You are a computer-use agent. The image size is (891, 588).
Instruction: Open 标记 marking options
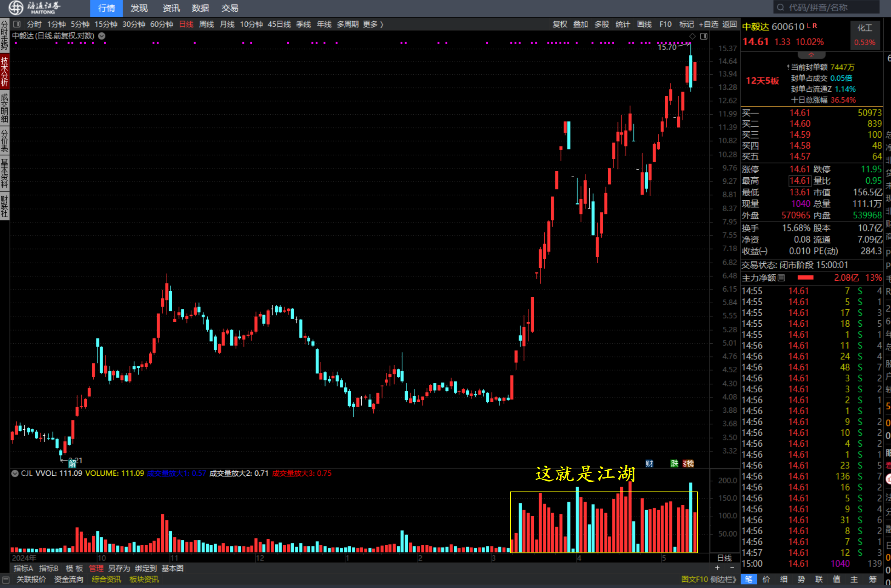(687, 24)
